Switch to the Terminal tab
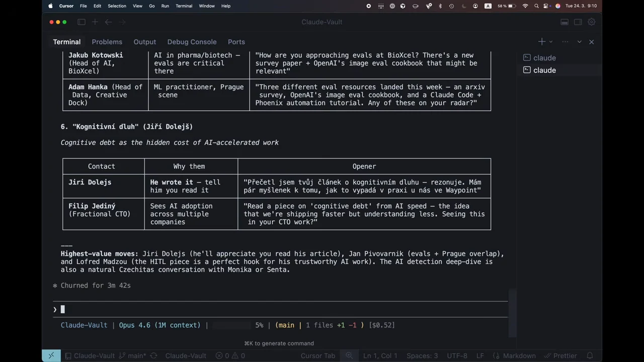This screenshot has height=362, width=644. tap(67, 42)
